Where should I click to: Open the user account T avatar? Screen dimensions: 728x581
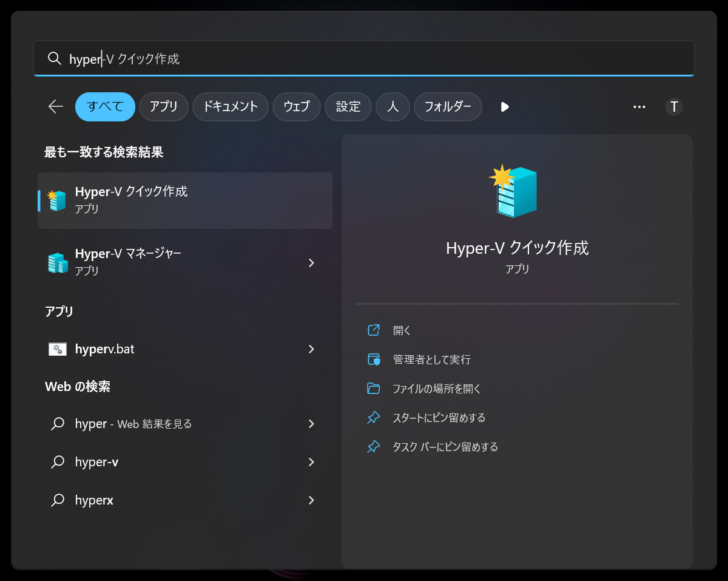673,107
